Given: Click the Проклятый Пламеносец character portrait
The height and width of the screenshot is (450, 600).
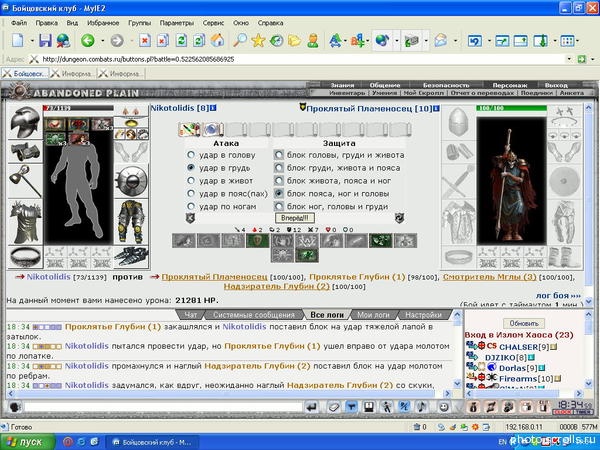Looking at the screenshot, I should coord(511,181).
